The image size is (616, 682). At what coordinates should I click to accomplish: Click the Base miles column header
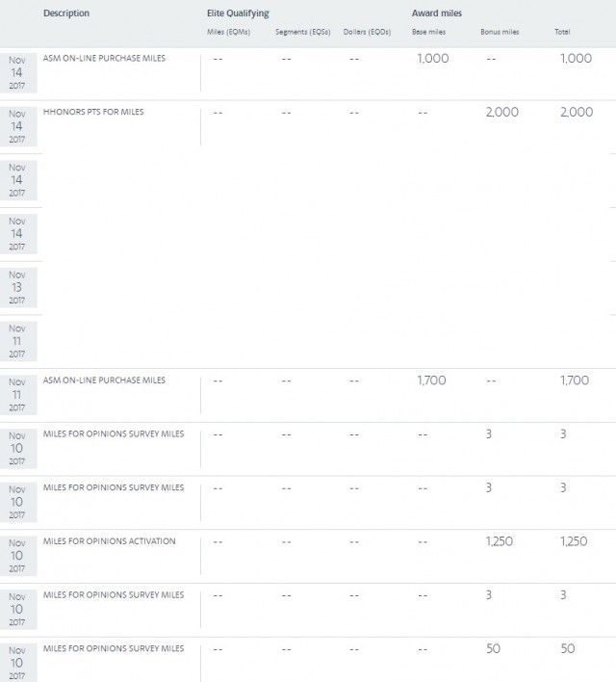428,32
